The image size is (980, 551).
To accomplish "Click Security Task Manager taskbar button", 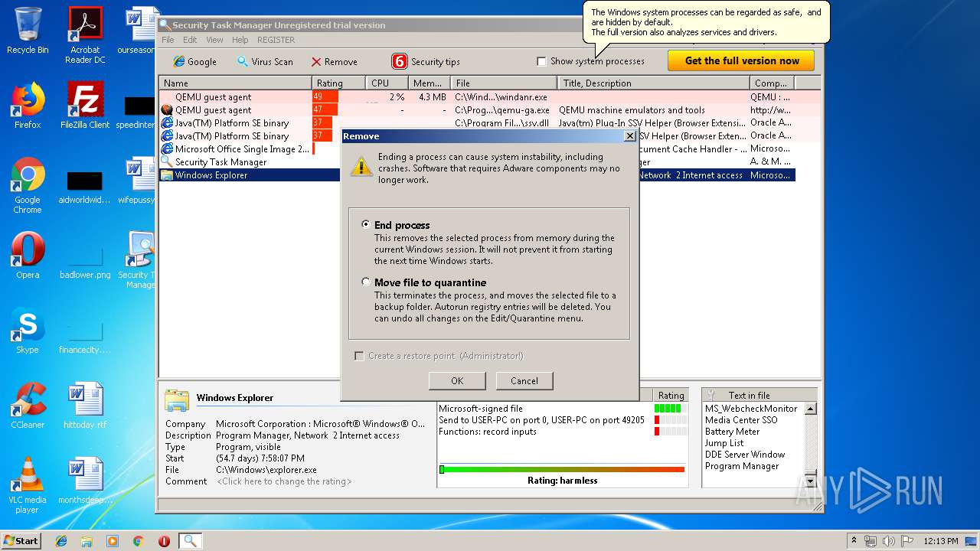I will tap(190, 541).
